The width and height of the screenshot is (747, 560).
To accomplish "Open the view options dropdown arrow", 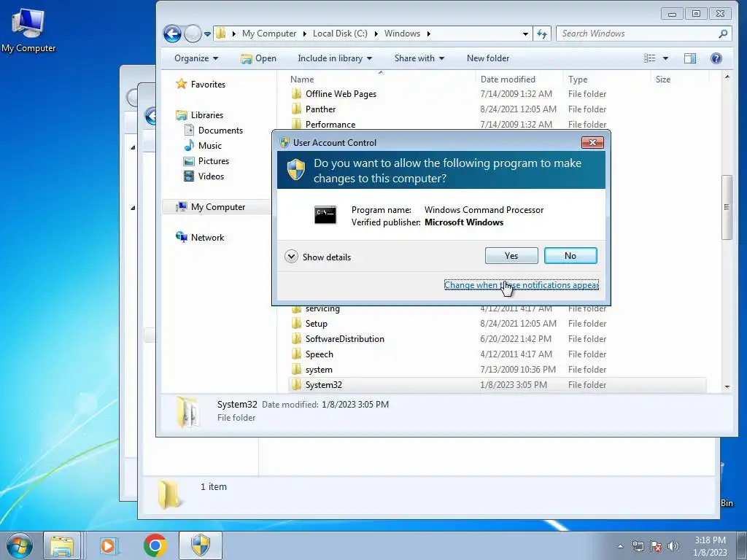I will pyautogui.click(x=665, y=58).
